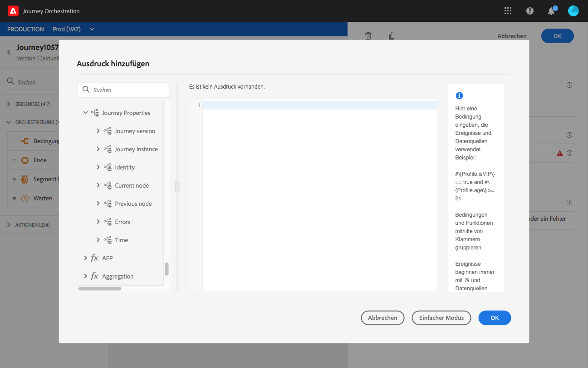Expand the Previous node item
Viewport: 588px width, 368px height.
click(x=98, y=204)
